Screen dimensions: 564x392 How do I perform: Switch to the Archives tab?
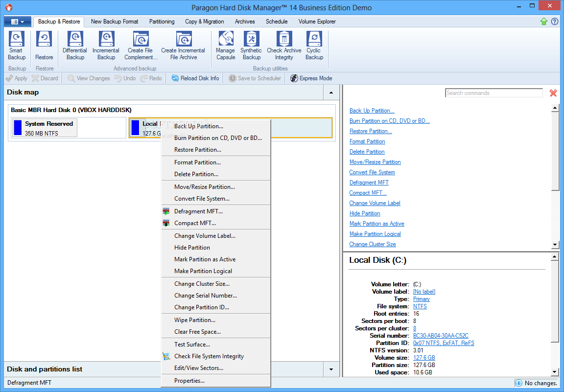point(245,22)
